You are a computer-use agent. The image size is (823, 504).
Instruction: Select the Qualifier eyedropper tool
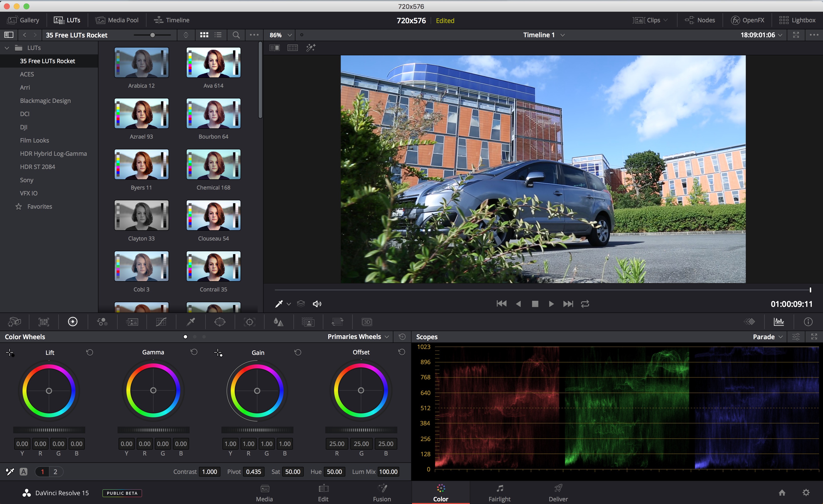point(190,322)
